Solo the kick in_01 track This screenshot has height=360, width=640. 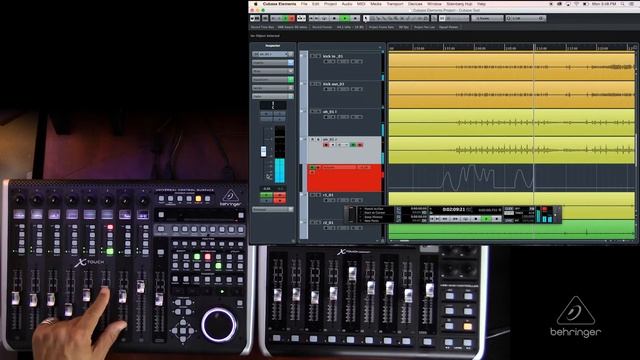point(318,56)
